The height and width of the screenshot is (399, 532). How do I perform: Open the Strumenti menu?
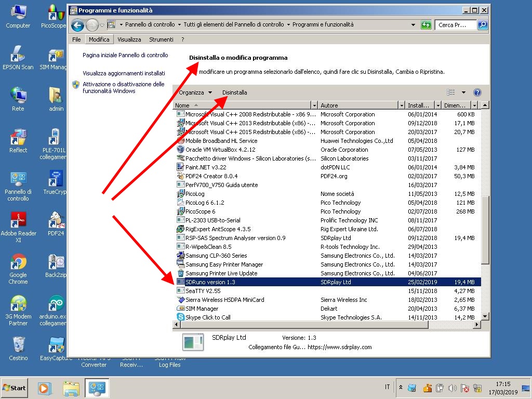pos(161,39)
